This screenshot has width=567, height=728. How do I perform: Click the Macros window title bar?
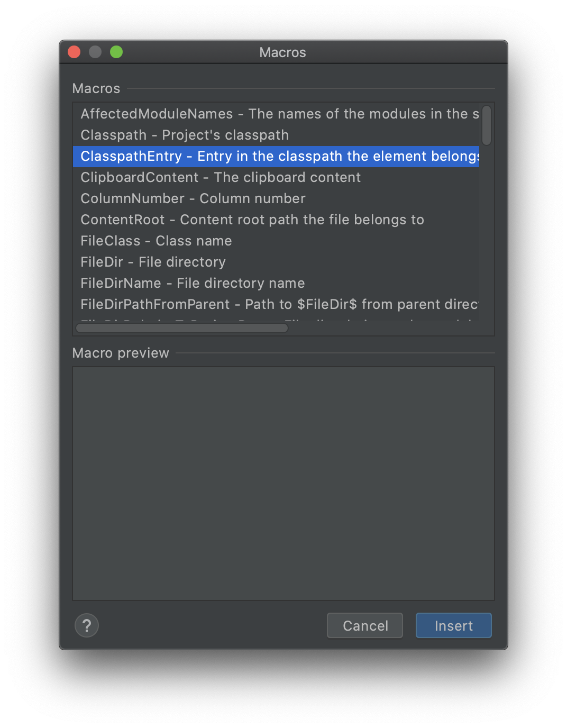pyautogui.click(x=283, y=52)
